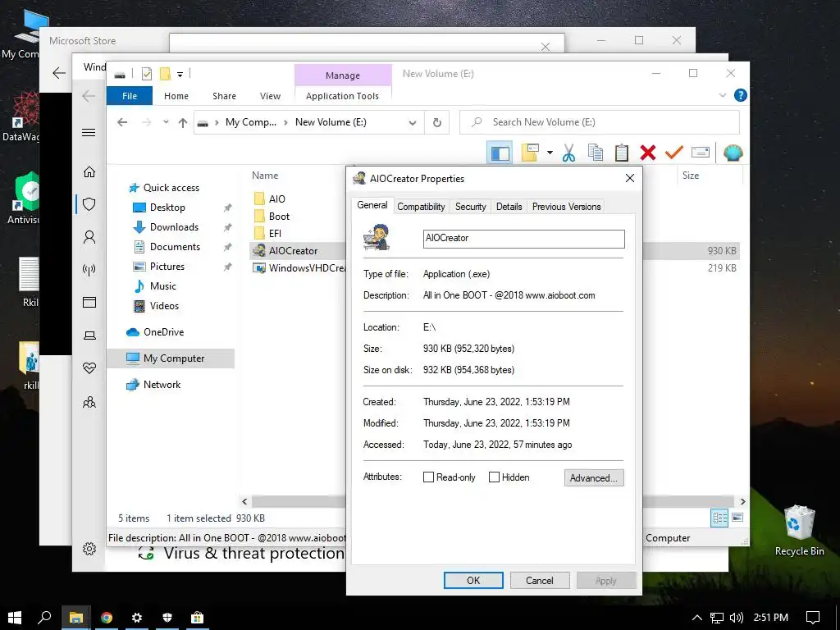Click the AIOCreator file name field
840x630 pixels.
[523, 239]
